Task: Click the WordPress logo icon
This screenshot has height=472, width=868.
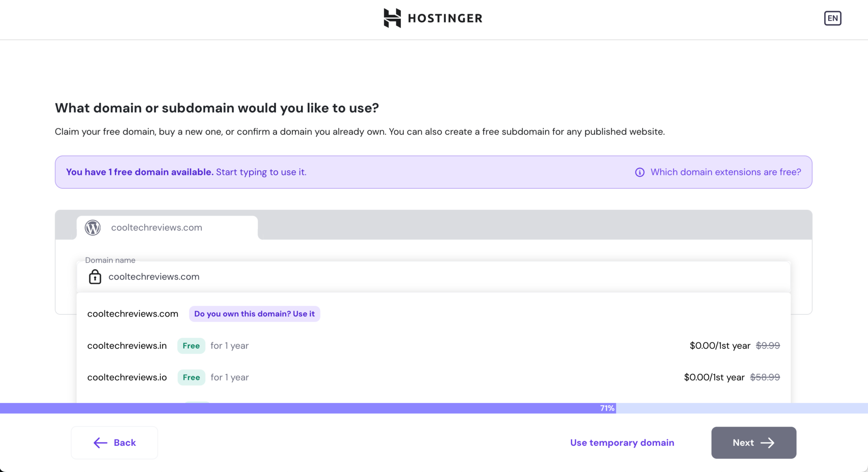Action: tap(92, 228)
